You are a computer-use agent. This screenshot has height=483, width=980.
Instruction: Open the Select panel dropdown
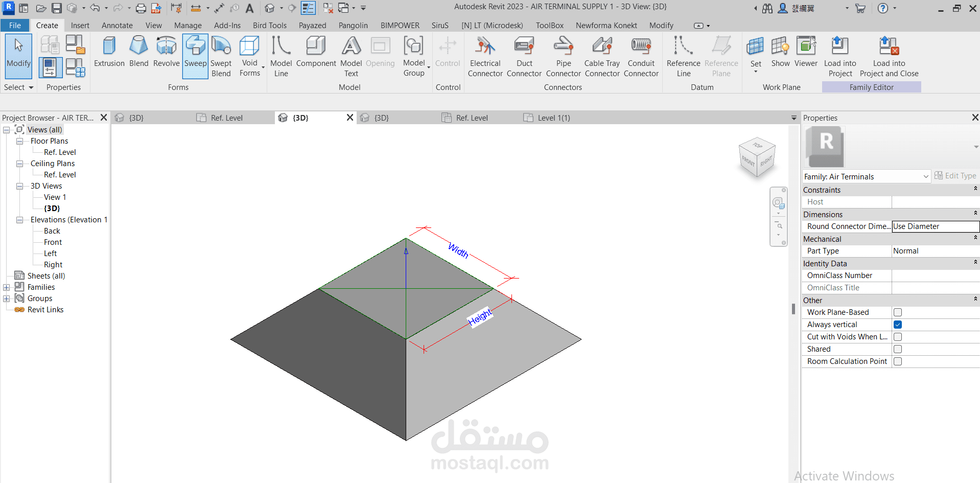pyautogui.click(x=18, y=87)
